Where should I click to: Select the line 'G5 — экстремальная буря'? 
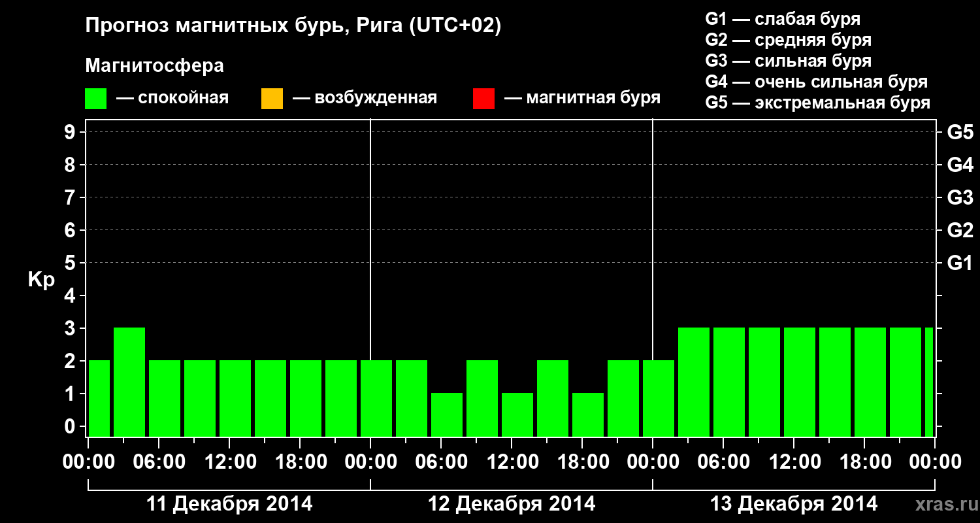818,103
